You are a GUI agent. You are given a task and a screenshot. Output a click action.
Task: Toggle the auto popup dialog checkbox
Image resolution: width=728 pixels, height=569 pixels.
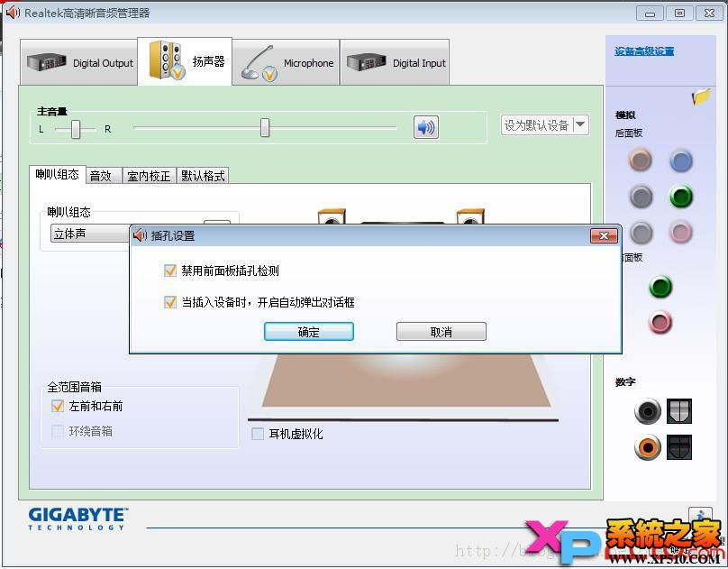(x=170, y=302)
